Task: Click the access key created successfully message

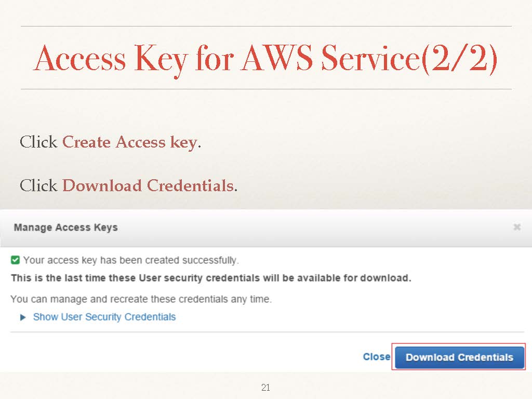Action: coord(130,260)
